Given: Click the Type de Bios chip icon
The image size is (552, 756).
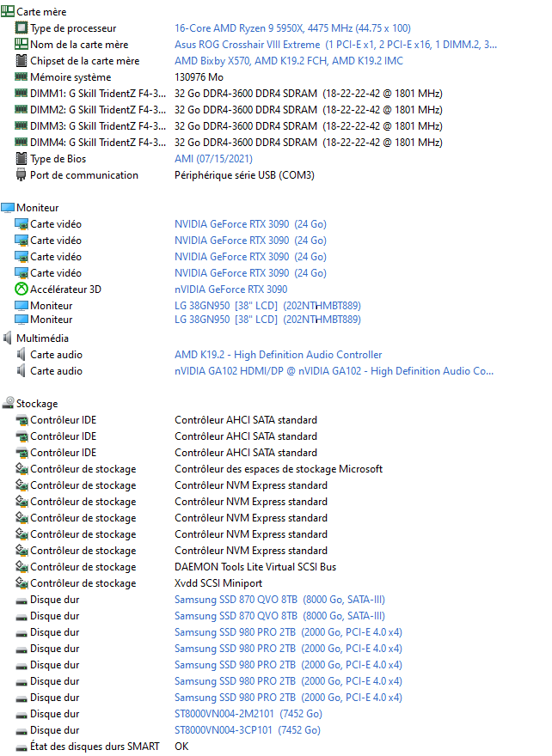Looking at the screenshot, I should click(21, 158).
